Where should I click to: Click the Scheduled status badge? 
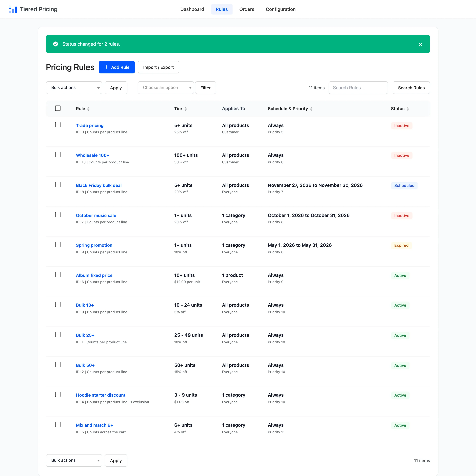[x=404, y=186]
